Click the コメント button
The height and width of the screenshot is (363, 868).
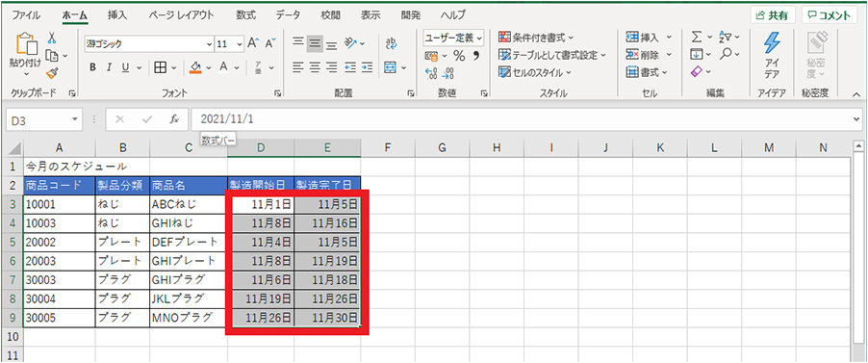point(829,15)
